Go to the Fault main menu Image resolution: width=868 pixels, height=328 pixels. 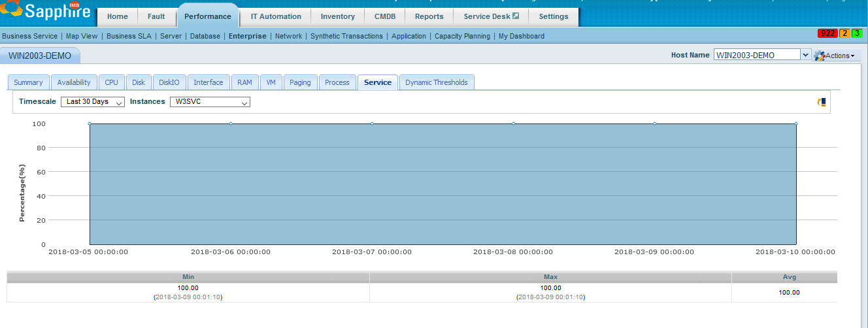coord(156,16)
